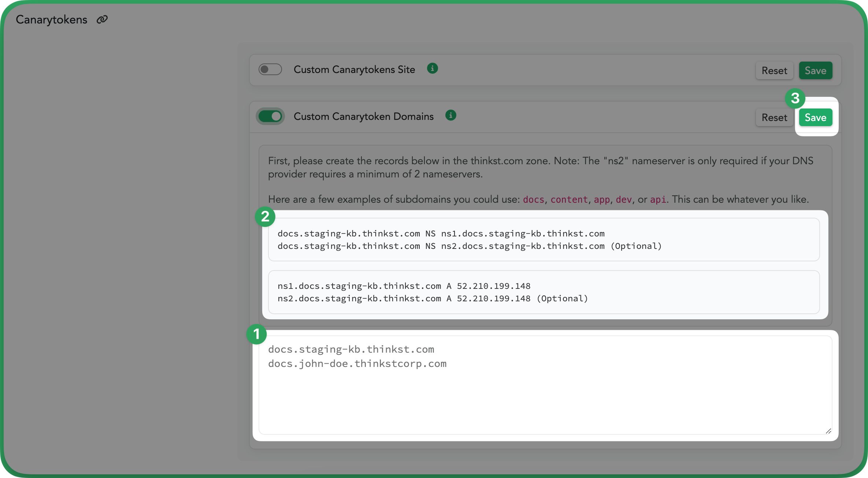Open info icon for Custom Canarytokens Site
This screenshot has width=868, height=478.
[x=433, y=69]
